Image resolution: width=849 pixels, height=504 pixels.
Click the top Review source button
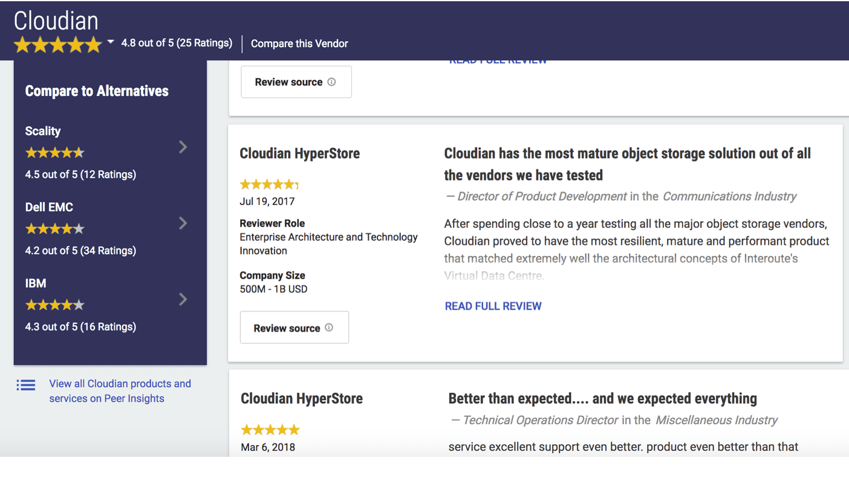(296, 82)
